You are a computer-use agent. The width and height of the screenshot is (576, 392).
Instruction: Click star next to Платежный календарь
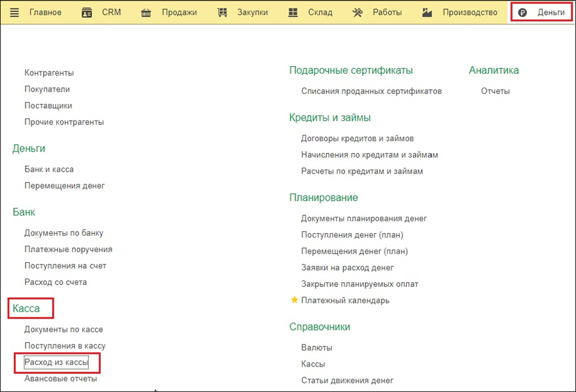point(294,300)
